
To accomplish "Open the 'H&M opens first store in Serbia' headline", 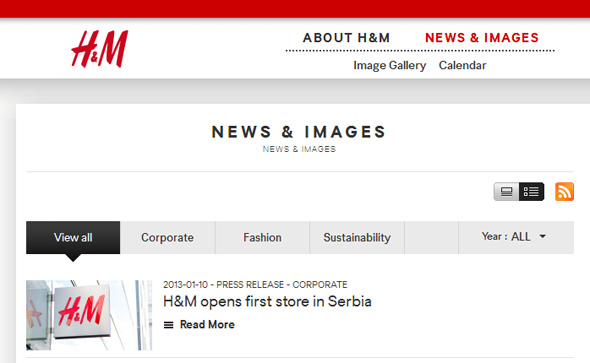I will [x=267, y=302].
